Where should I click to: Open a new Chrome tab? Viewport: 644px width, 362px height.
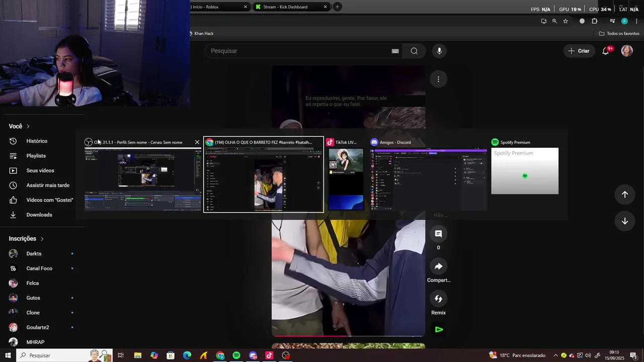(337, 7)
